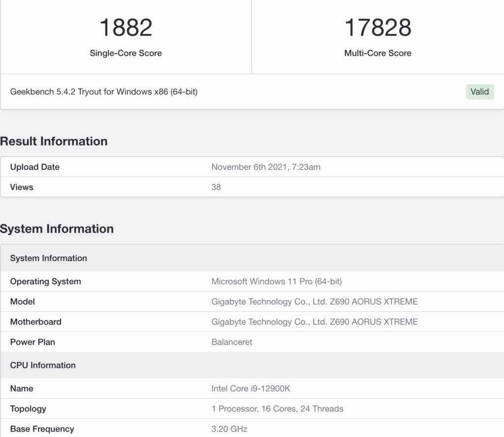The height and width of the screenshot is (437, 504).
Task: Select the Motherboard row Gigabyte value
Action: (x=315, y=322)
